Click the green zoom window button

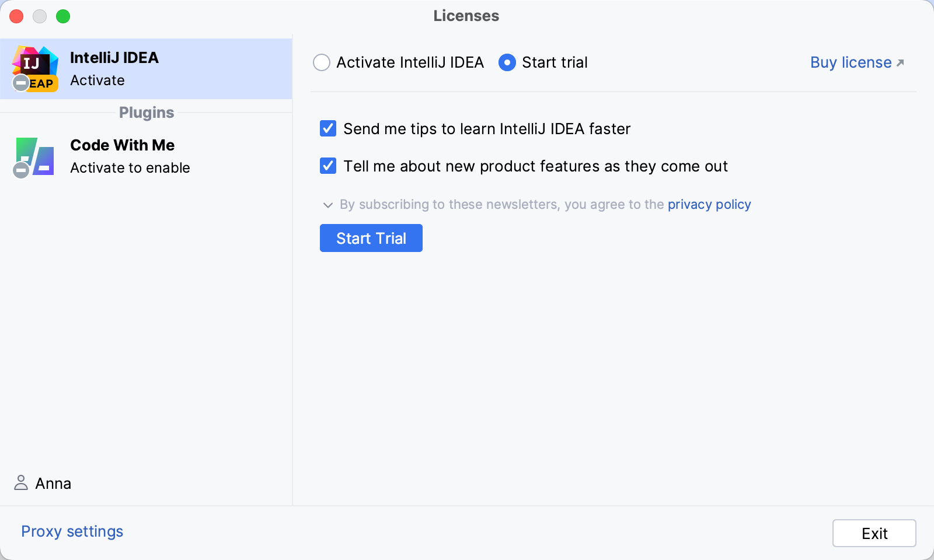pyautogui.click(x=63, y=16)
